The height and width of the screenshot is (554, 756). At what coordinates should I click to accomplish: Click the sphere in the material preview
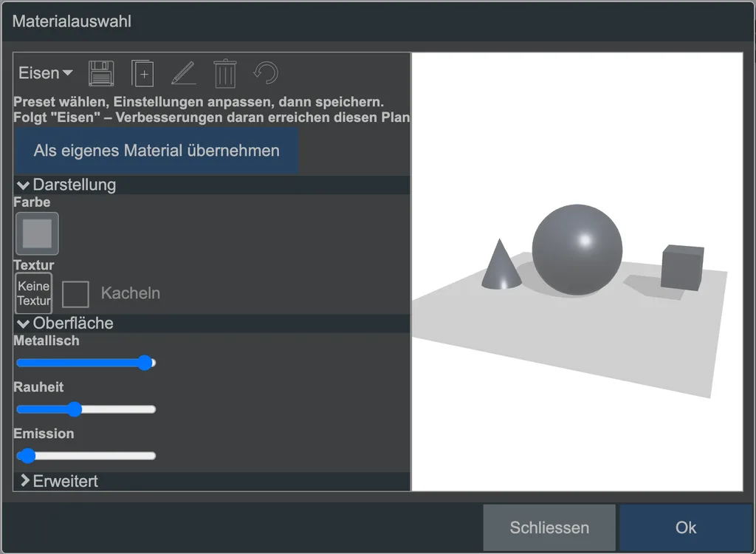coord(577,250)
